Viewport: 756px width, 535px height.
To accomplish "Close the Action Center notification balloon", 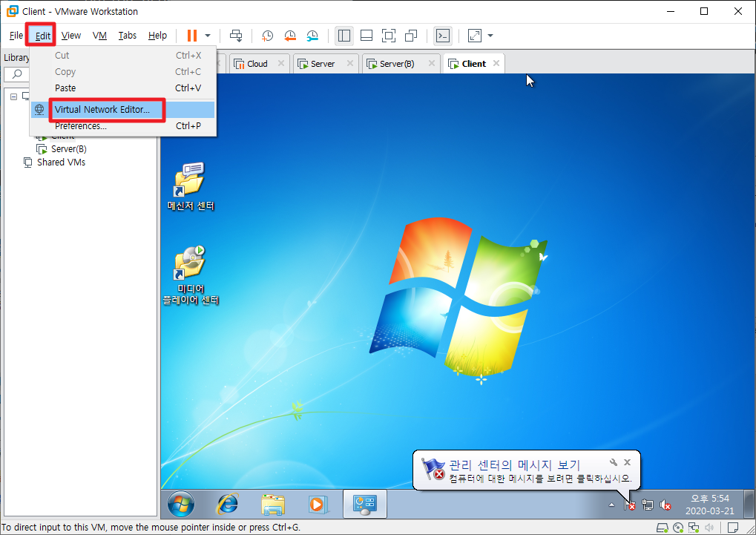I will [x=627, y=462].
